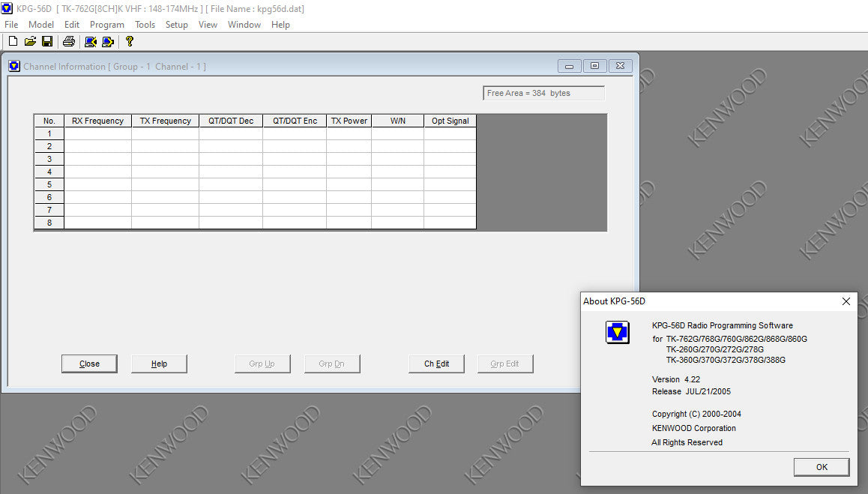Print using the printer toolbar icon

coord(69,41)
